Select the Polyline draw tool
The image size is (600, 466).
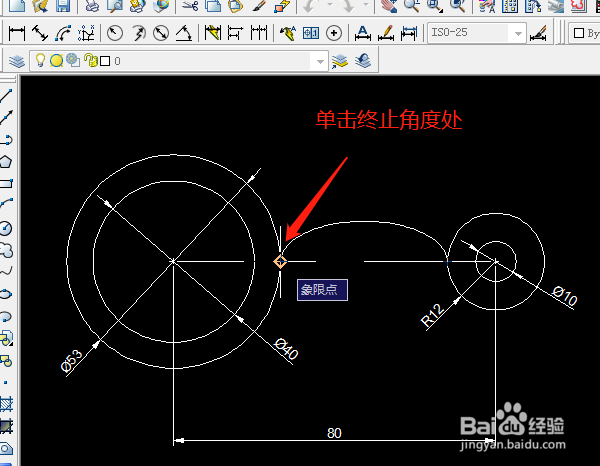[7, 140]
